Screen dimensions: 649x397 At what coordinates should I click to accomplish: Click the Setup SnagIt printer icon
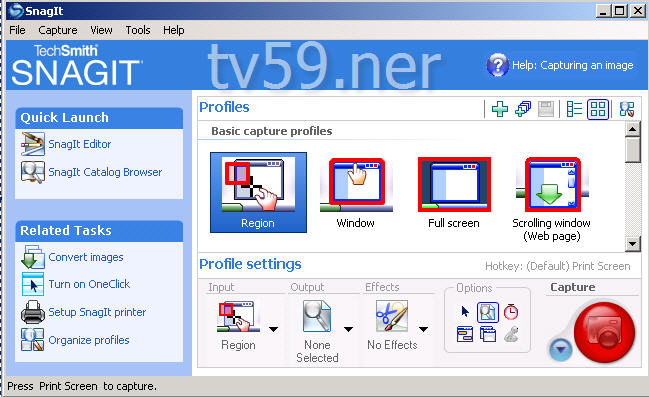[x=33, y=312]
